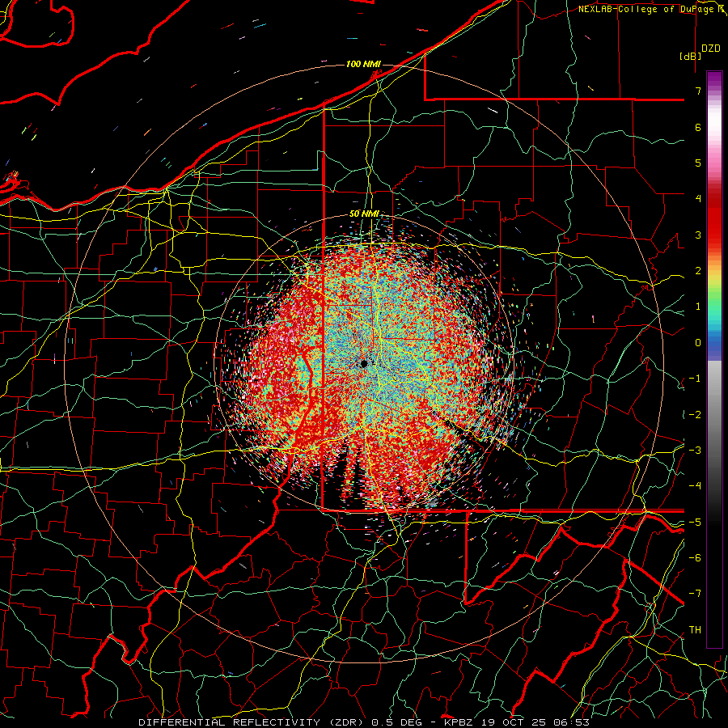This screenshot has width=728, height=728.
Task: Click the -2 value on the color scale
Action: (695, 415)
